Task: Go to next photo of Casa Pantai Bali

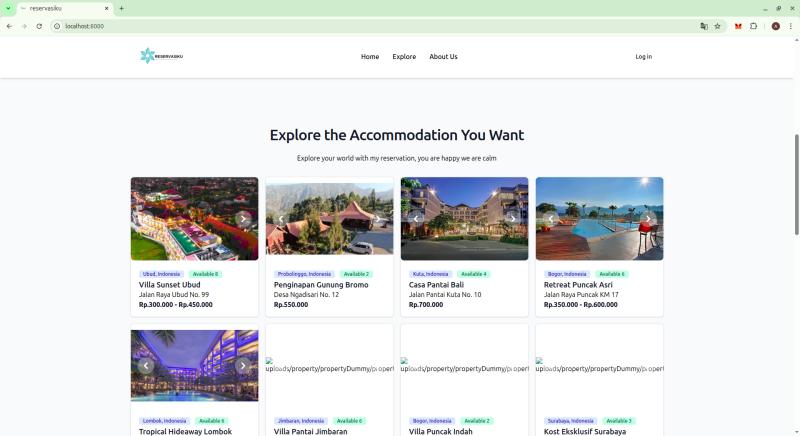Action: click(x=513, y=219)
